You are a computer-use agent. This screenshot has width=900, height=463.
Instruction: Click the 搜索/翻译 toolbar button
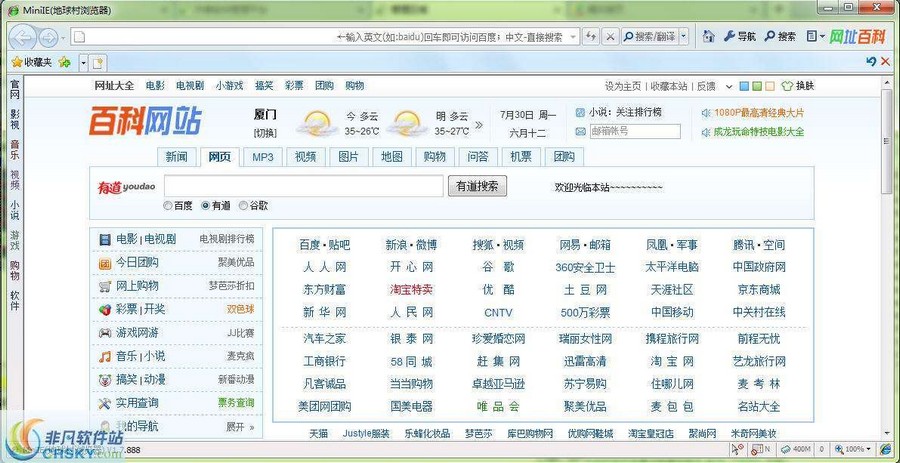[649, 37]
